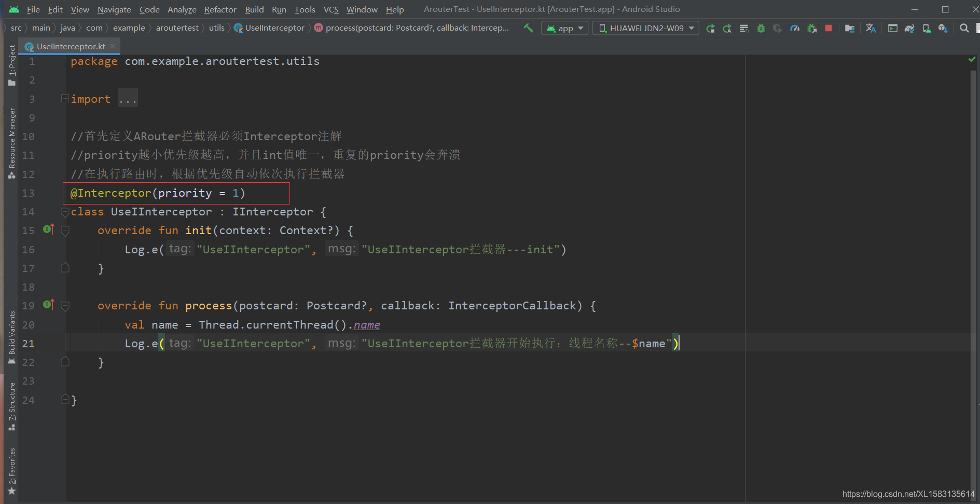Open the Analyze menu
980x504 pixels.
(182, 9)
